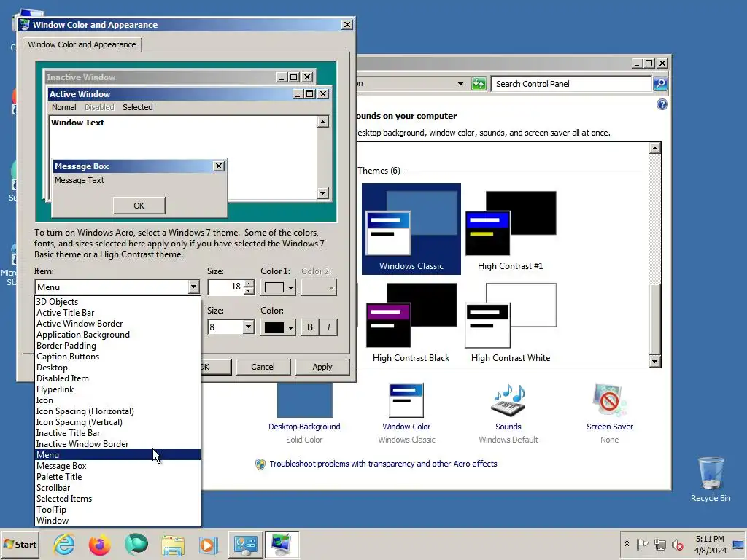
Task: Open the font size 8 dropdown
Action: coord(248,327)
